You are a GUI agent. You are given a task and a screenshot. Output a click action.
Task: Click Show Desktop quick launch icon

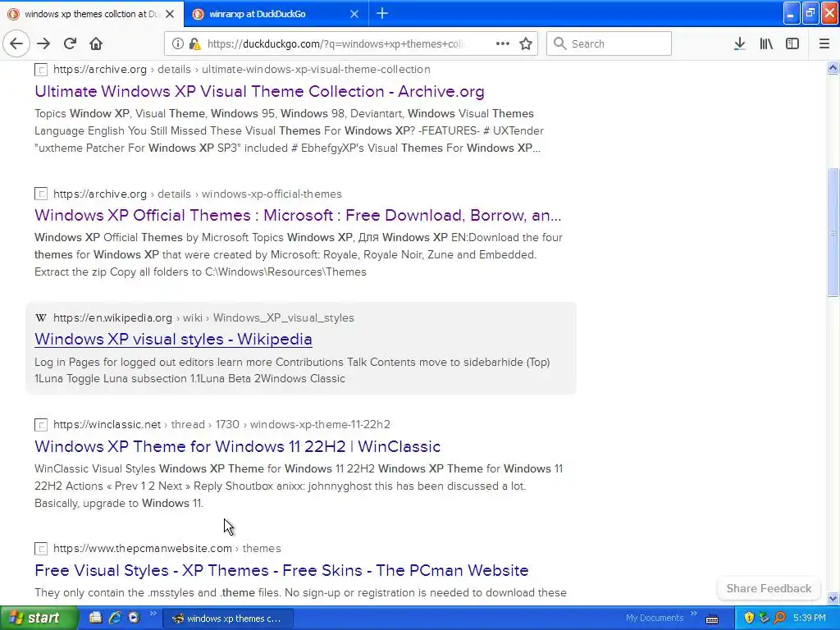click(95, 618)
